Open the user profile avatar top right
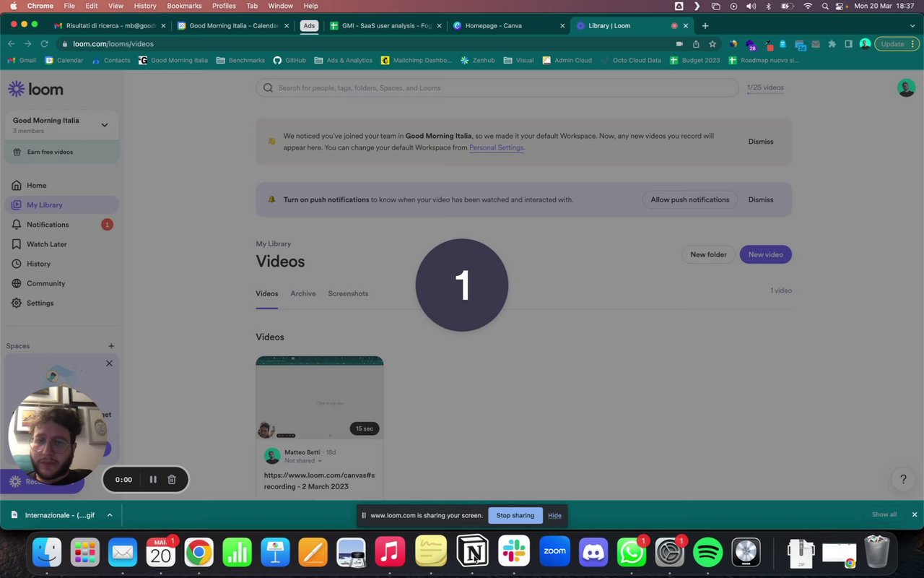Screen dimensions: 924x578 point(906,88)
